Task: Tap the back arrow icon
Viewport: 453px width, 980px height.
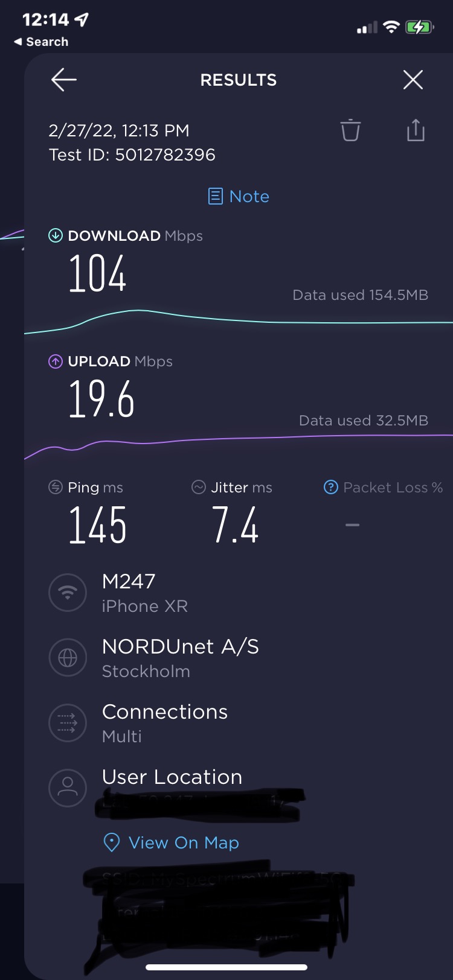Action: coord(63,80)
